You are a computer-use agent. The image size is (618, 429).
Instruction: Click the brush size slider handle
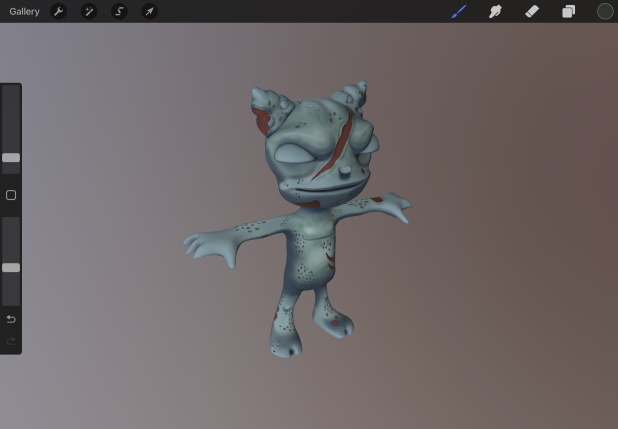pyautogui.click(x=11, y=158)
